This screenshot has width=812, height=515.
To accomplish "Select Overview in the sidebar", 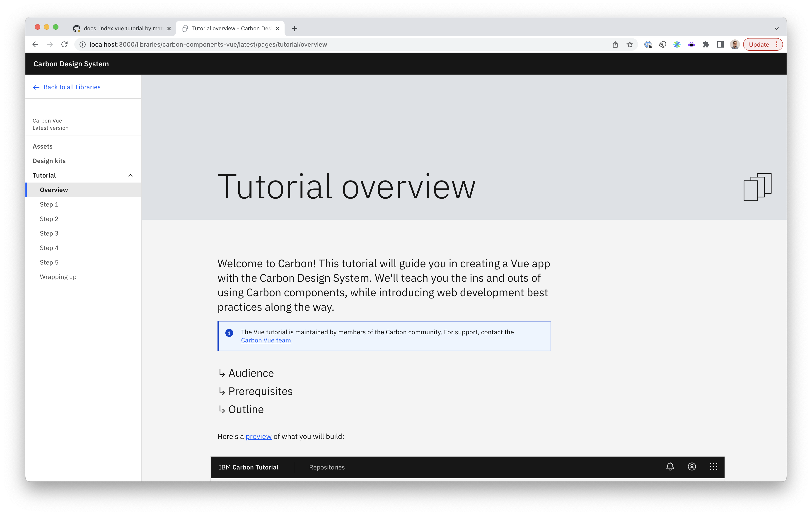I will (x=83, y=190).
